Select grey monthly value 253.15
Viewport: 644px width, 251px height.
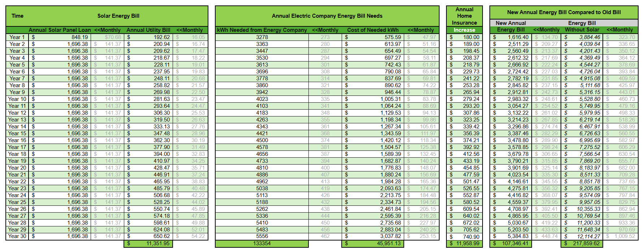[422, 236]
